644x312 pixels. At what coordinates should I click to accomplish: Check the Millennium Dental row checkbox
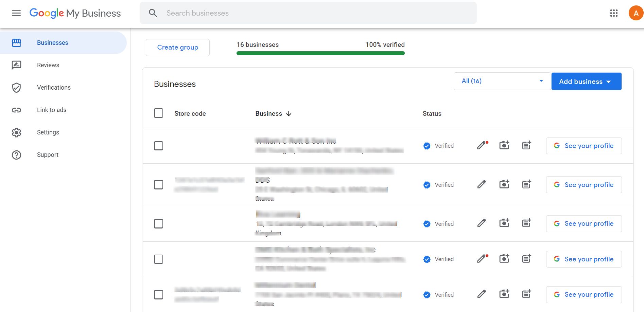(x=158, y=295)
